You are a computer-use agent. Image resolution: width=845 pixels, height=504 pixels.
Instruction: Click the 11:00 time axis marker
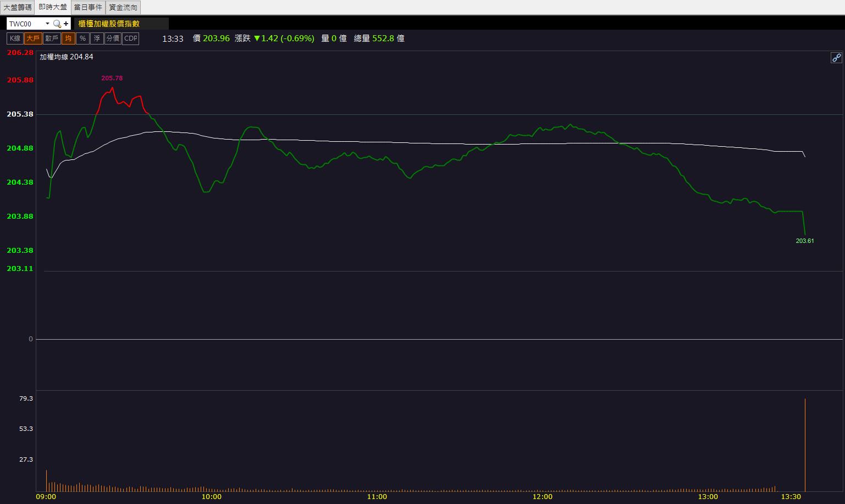tap(377, 497)
